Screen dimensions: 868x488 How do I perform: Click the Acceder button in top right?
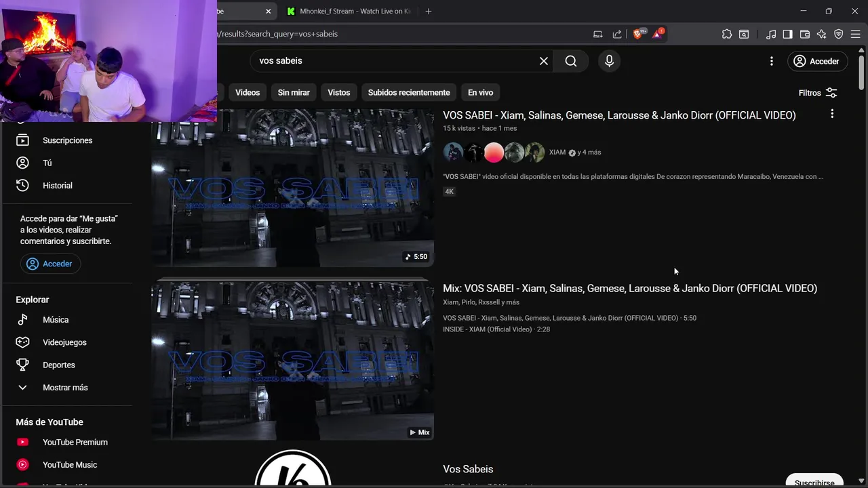[x=817, y=61]
